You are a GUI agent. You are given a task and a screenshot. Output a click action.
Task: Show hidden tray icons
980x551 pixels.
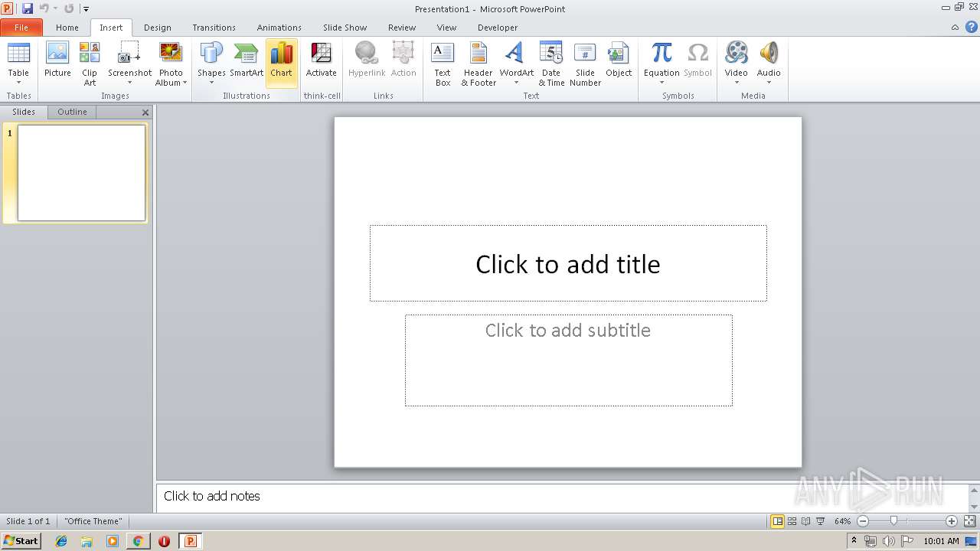(854, 541)
